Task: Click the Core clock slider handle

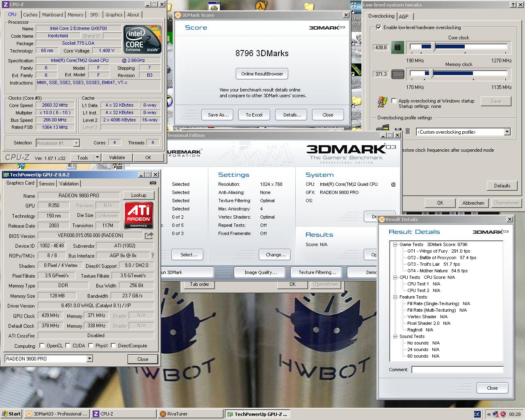Action: pos(434,47)
